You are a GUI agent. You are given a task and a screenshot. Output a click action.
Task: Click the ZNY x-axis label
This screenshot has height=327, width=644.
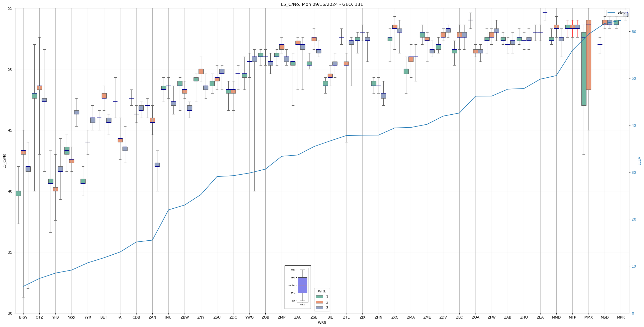tap(201, 317)
